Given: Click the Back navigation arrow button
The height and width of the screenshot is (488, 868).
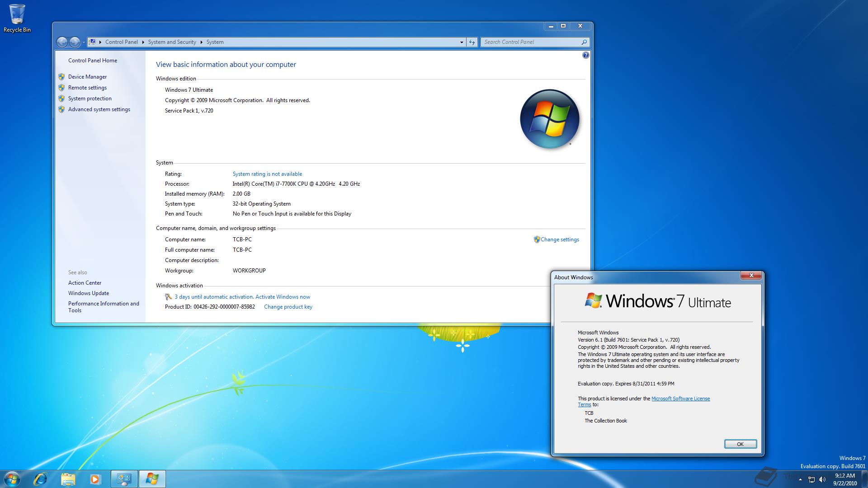Looking at the screenshot, I should tap(62, 42).
